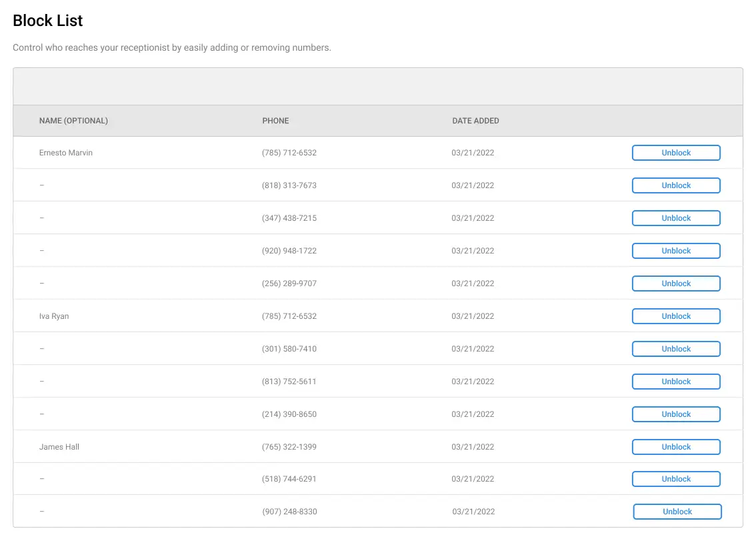This screenshot has height=547, width=756.
Task: Click the date in the (518) 744-6291 row
Action: pyautogui.click(x=473, y=479)
